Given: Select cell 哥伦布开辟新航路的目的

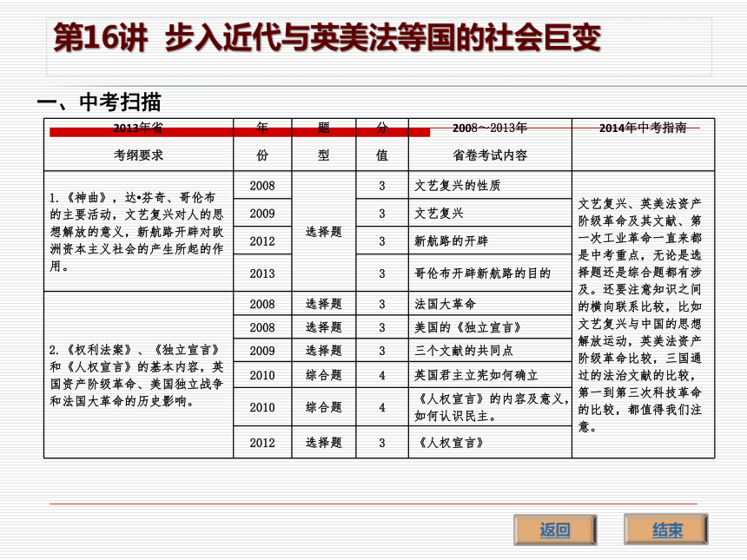Looking at the screenshot, I should 490,273.
